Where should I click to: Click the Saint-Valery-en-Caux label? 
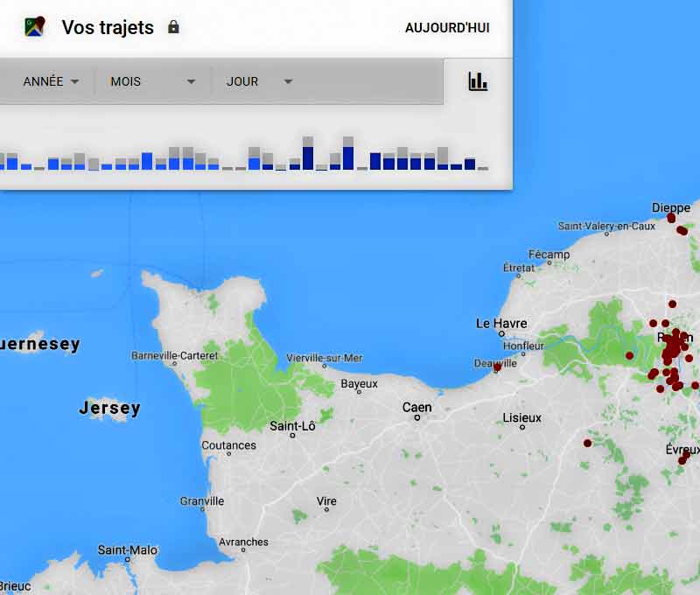[606, 226]
